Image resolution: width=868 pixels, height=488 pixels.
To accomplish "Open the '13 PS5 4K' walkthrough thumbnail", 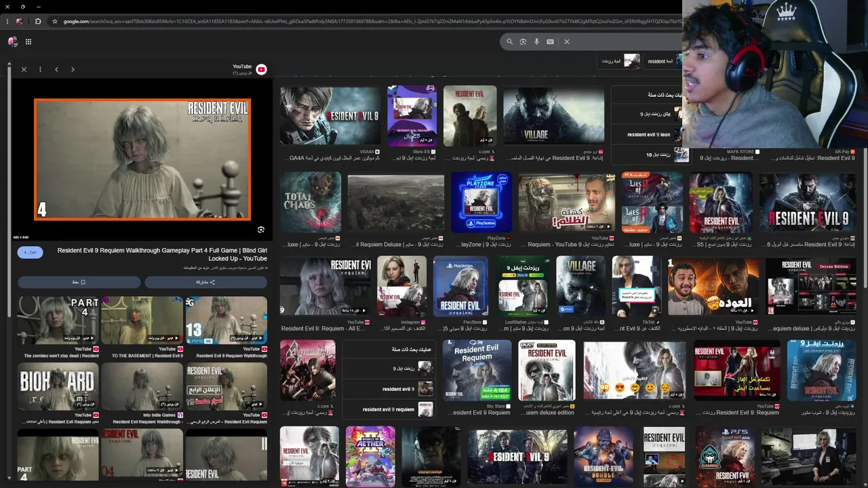I will [226, 320].
